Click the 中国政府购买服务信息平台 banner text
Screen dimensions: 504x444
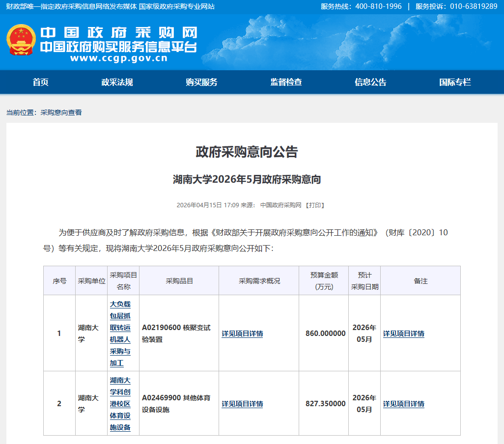[x=118, y=47]
